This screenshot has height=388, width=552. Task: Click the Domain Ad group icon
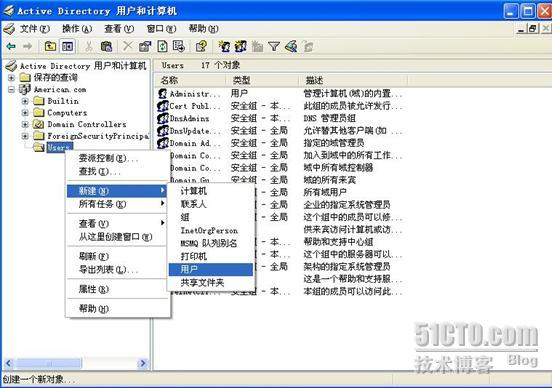pyautogui.click(x=163, y=143)
